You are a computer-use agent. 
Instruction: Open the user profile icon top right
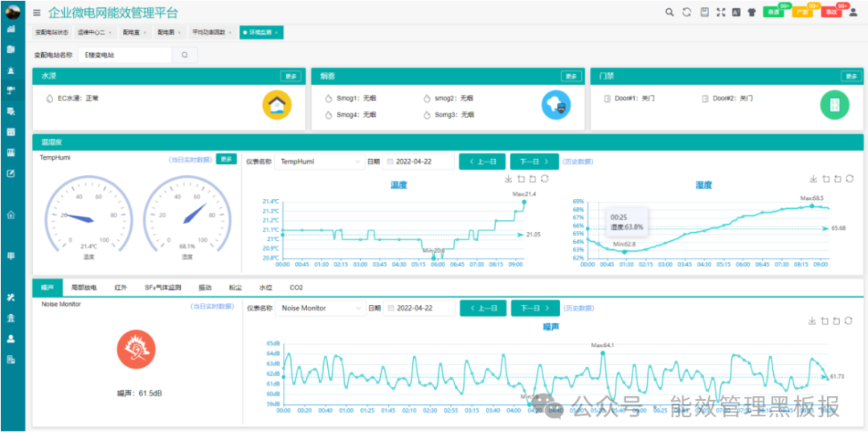[x=853, y=12]
